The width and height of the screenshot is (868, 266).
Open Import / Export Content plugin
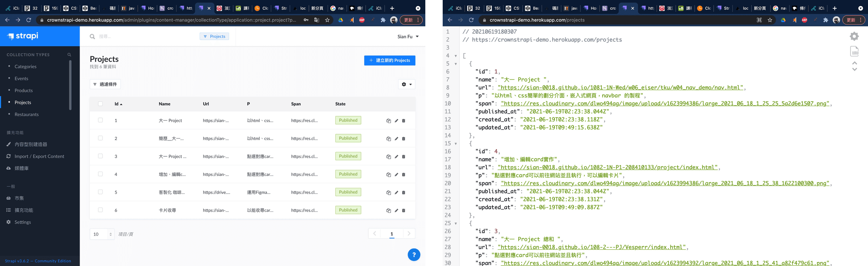point(39,156)
